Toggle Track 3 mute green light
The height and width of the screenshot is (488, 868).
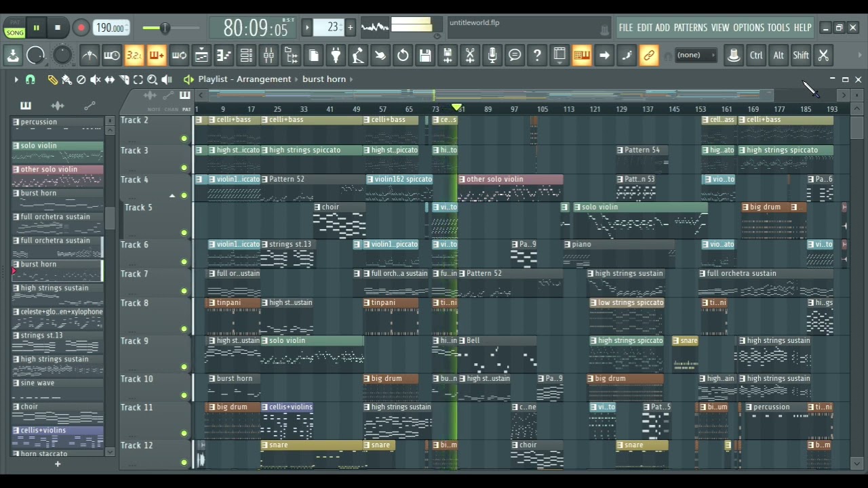pyautogui.click(x=184, y=167)
